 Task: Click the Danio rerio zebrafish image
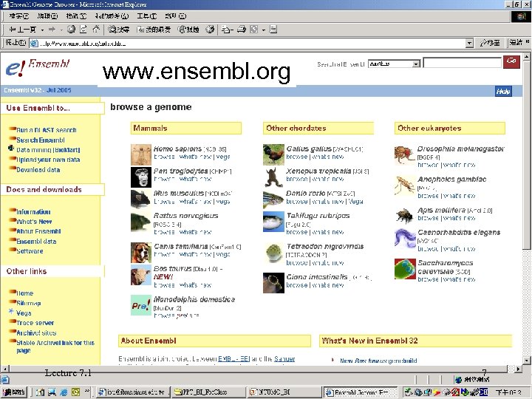(x=273, y=199)
